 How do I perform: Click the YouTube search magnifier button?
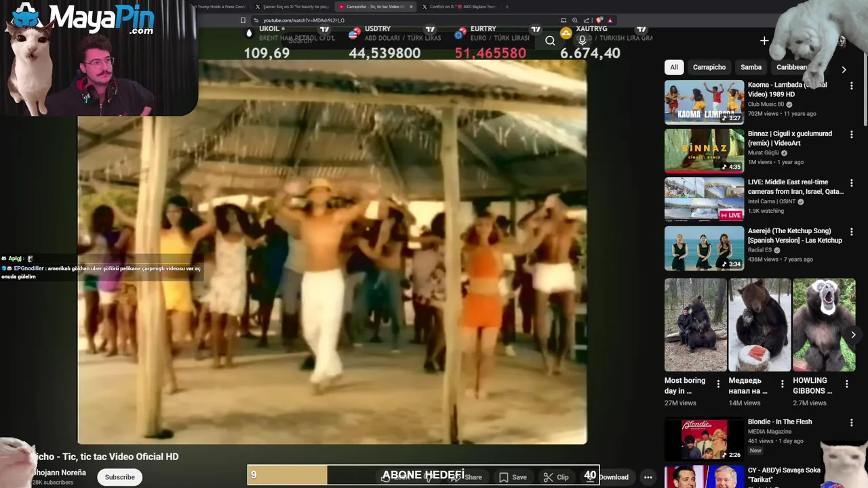click(x=550, y=41)
